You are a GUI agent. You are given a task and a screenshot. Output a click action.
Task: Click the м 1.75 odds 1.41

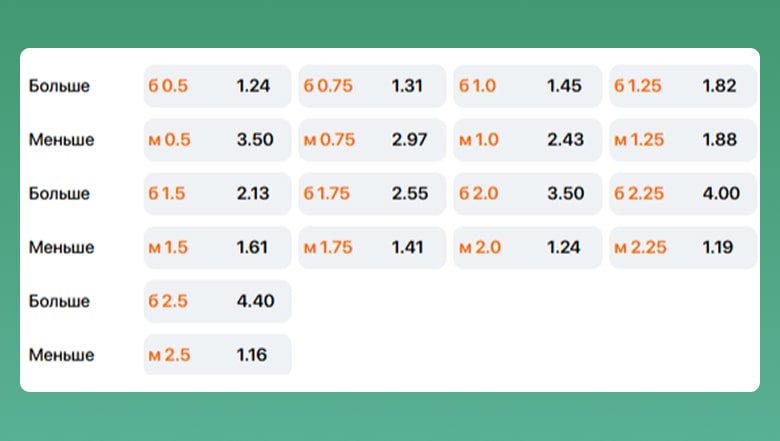point(372,248)
